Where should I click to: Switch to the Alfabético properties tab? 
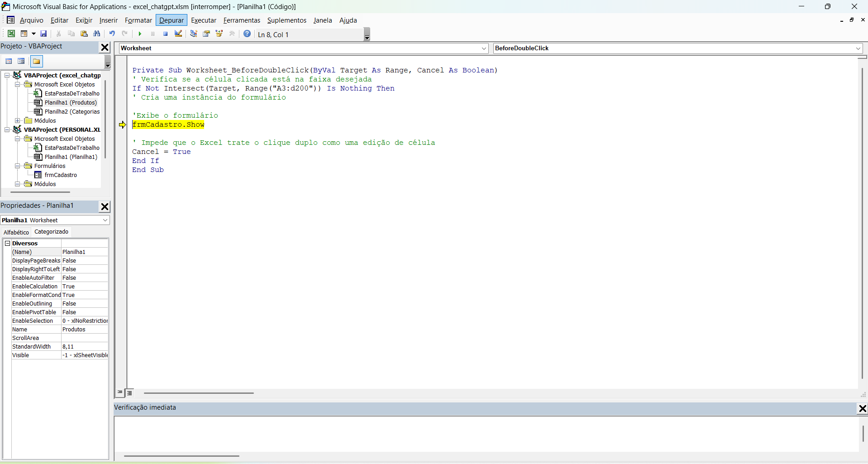(x=16, y=232)
